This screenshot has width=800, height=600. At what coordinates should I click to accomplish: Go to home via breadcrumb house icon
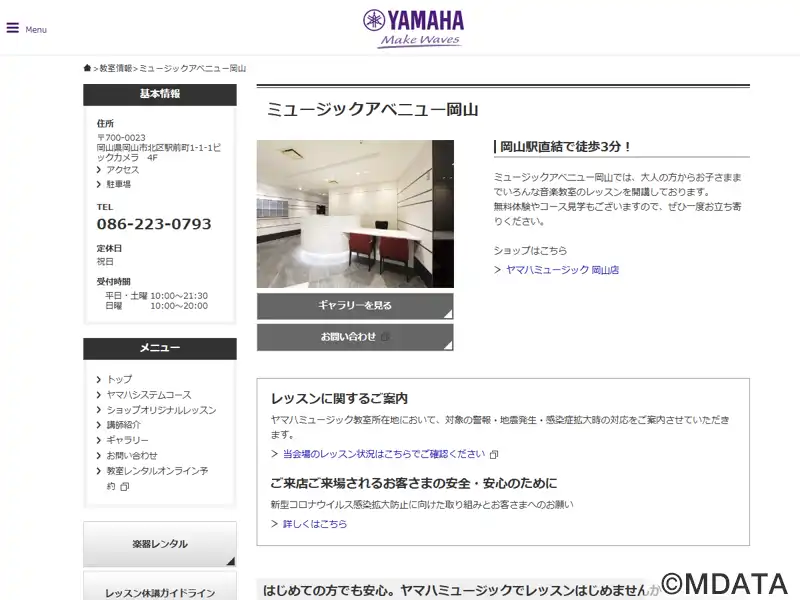[x=87, y=68]
